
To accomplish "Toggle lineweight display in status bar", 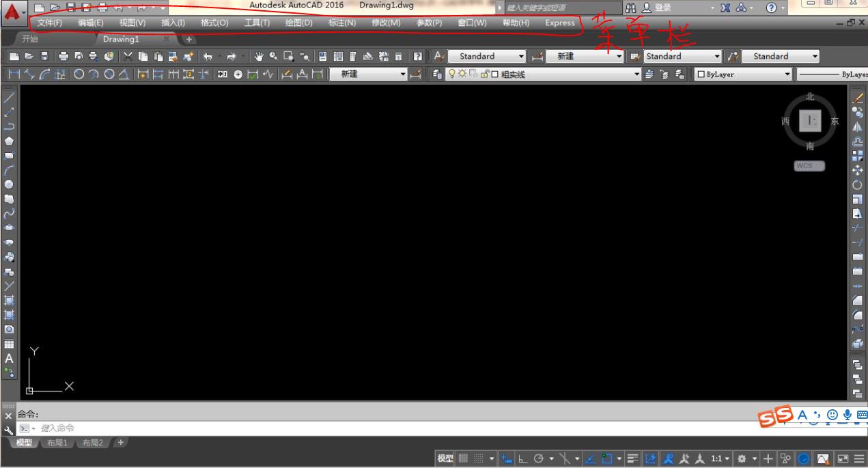I will coord(632,458).
